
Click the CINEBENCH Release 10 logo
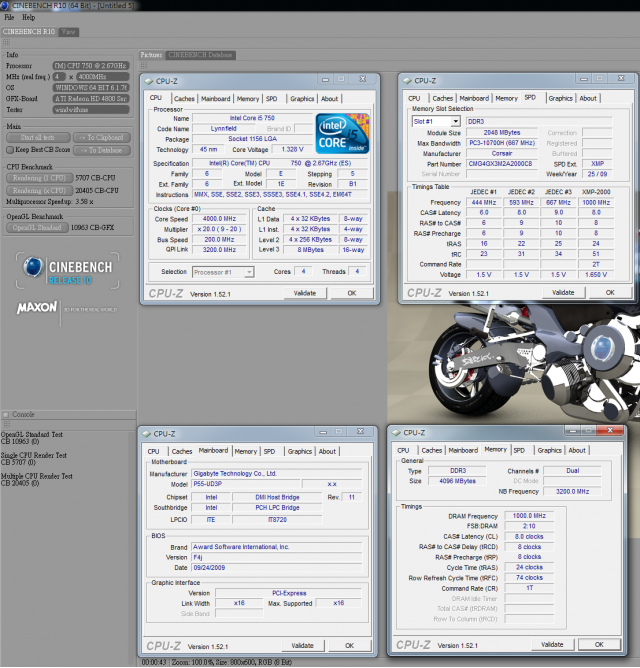pyautogui.click(x=68, y=271)
